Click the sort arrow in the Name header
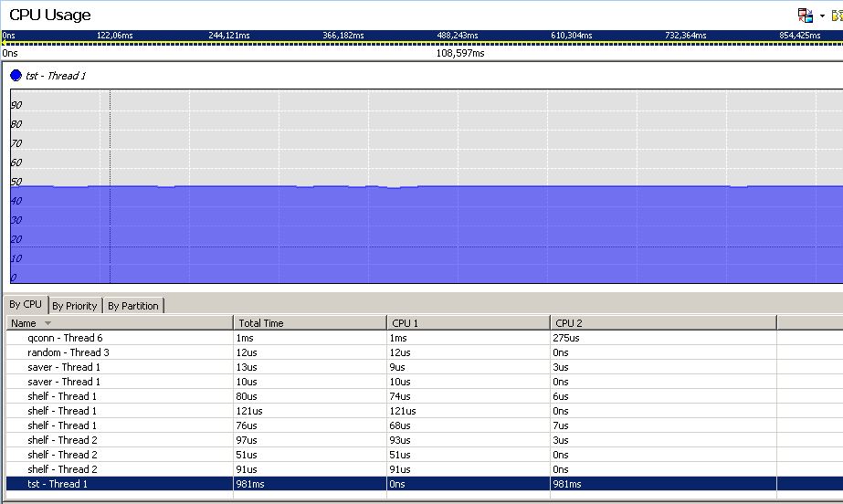This screenshot has width=843, height=504. point(47,323)
